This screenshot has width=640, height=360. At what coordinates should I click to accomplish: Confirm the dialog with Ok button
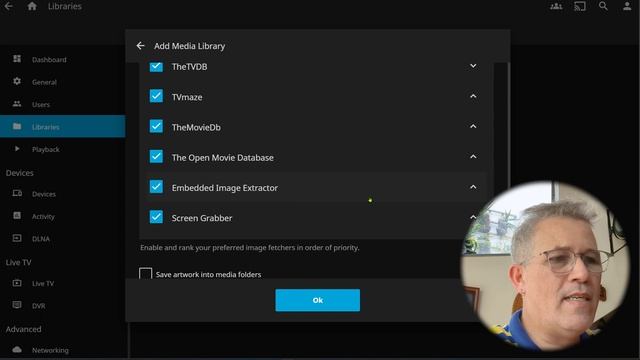318,300
